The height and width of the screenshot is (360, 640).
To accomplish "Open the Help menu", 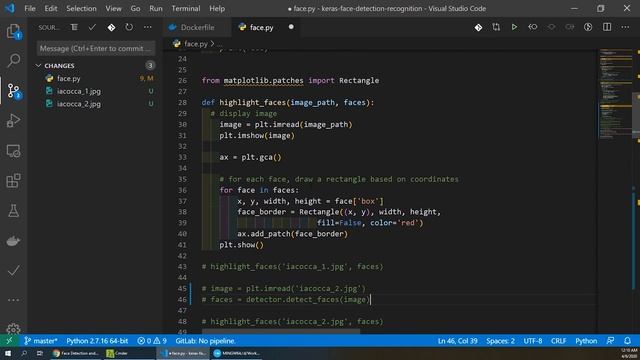I will click(x=217, y=8).
